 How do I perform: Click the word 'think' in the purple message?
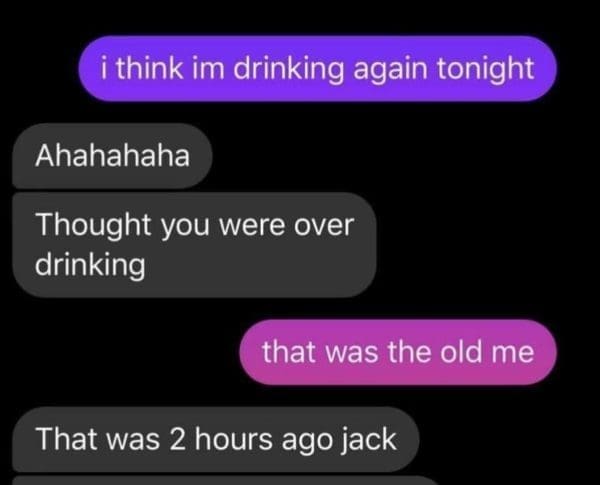click(x=150, y=69)
